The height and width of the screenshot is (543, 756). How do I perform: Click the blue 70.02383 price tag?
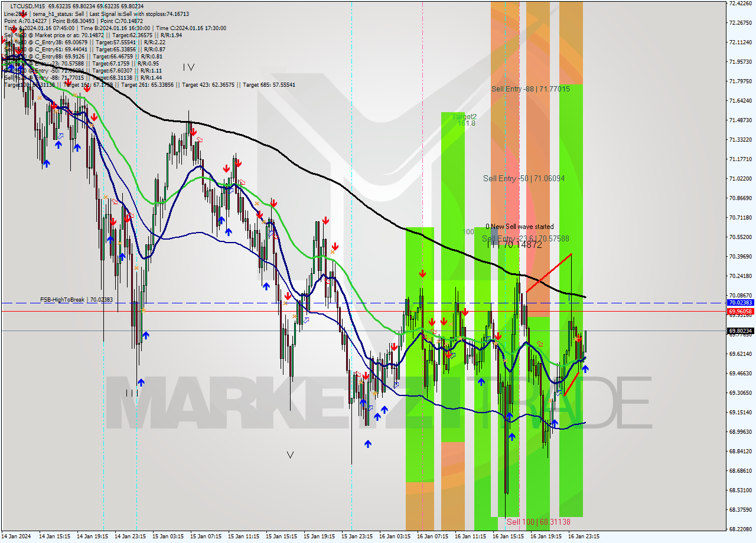pos(741,302)
